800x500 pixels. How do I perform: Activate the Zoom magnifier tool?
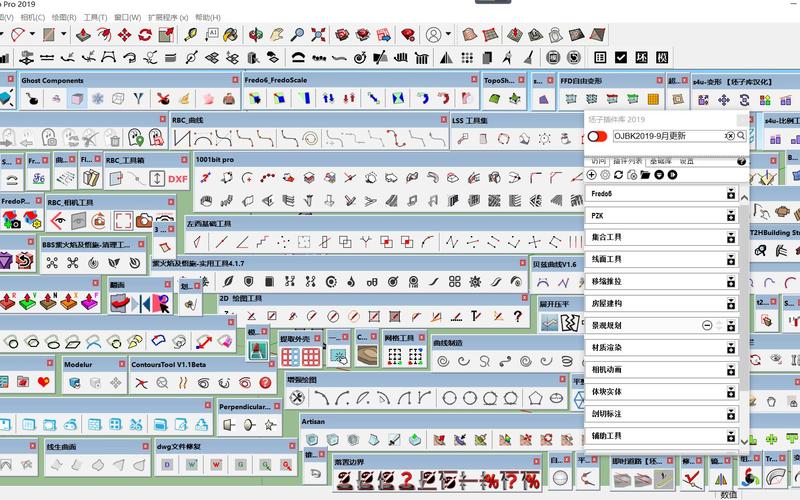(x=298, y=34)
